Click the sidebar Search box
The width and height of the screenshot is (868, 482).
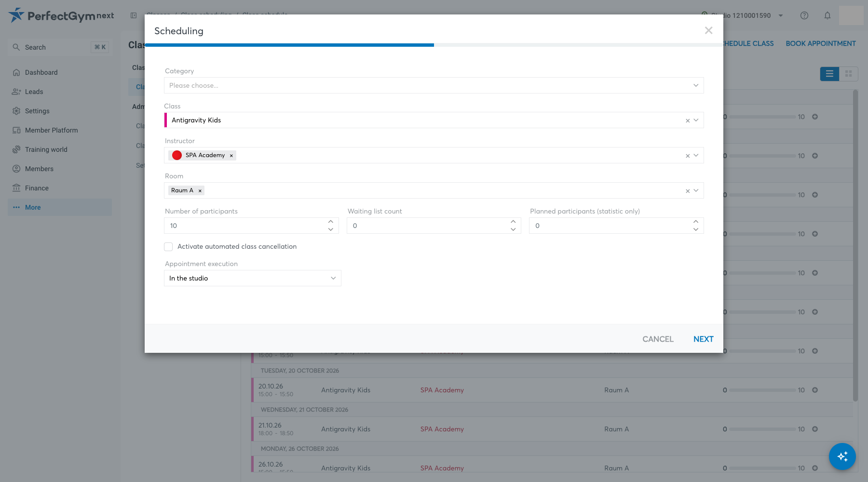60,47
